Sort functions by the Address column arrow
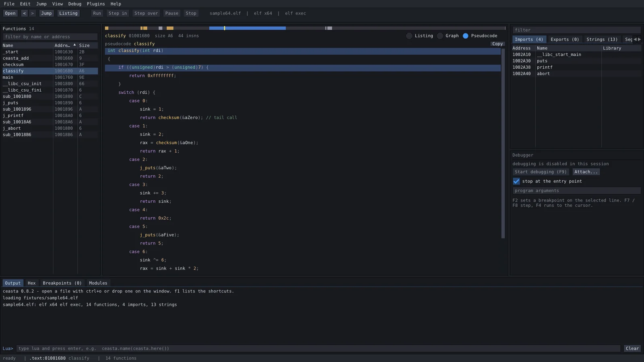 pos(74,45)
